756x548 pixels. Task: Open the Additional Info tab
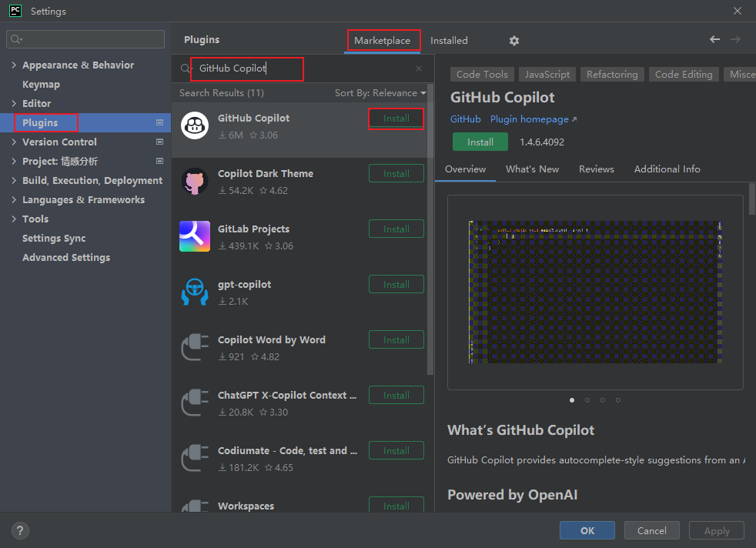667,169
